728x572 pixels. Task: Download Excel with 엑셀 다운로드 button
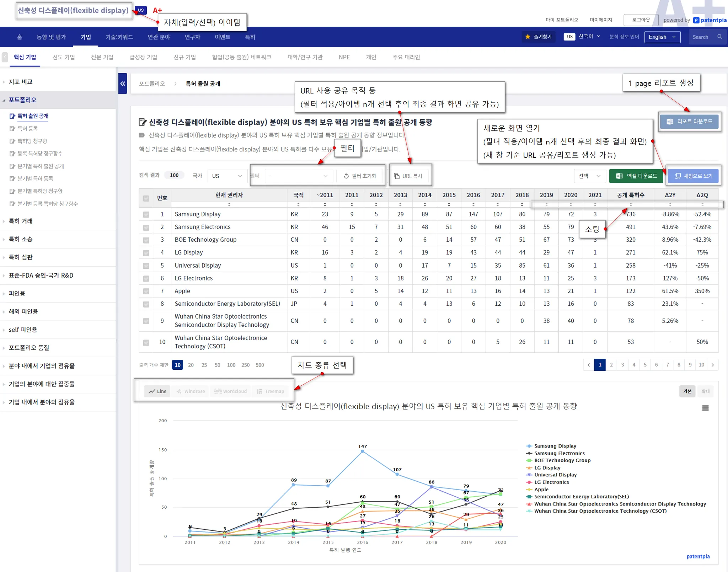(637, 176)
